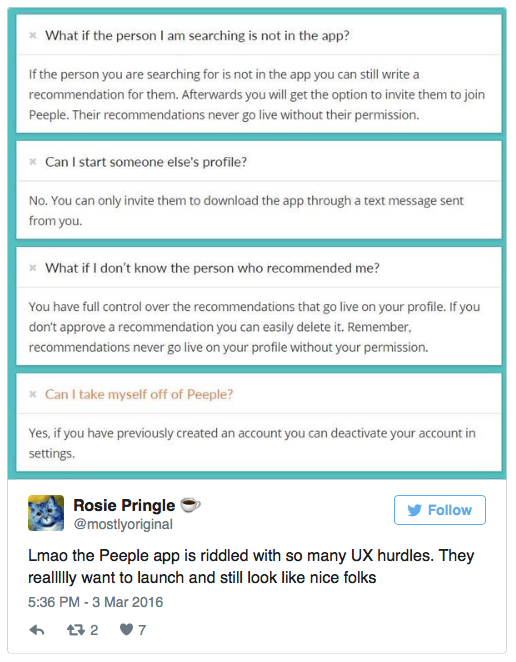The height and width of the screenshot is (662, 516).
Task: Follow Rosie Pringle on Twitter
Action: click(x=440, y=510)
